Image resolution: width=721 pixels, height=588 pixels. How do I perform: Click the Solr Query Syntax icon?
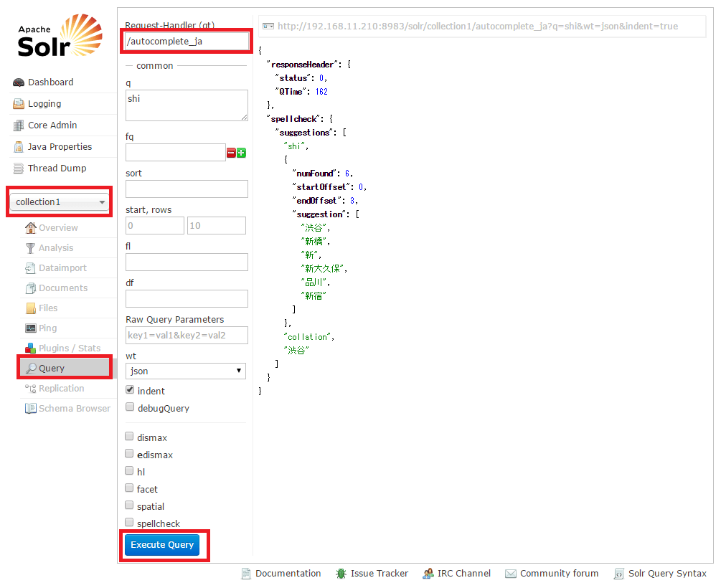[x=619, y=574]
